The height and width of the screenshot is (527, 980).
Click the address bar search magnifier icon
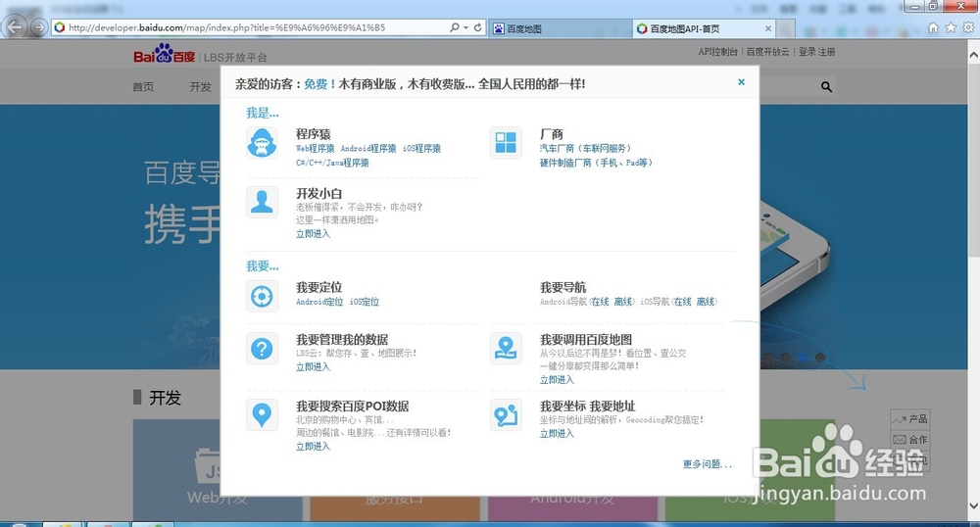455,27
